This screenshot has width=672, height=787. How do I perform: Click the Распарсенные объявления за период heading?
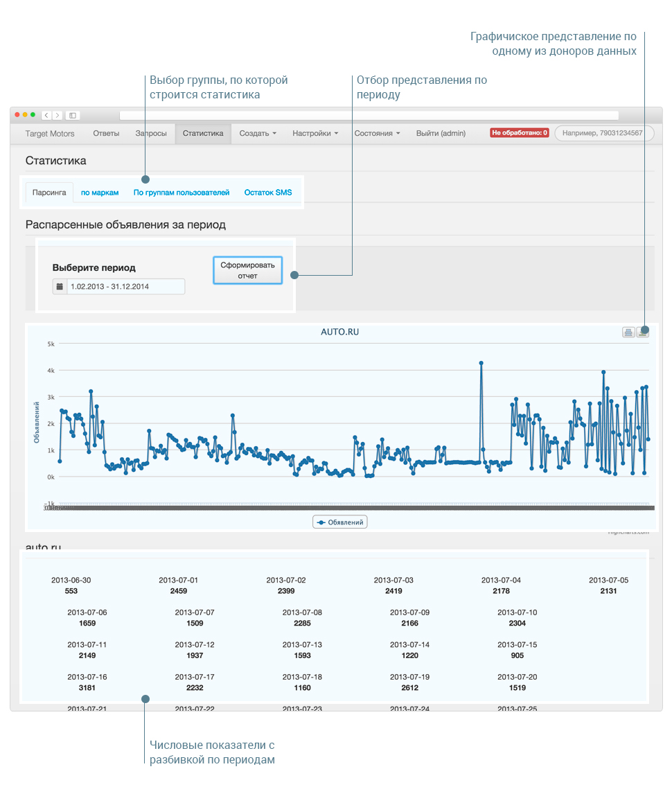tap(125, 225)
